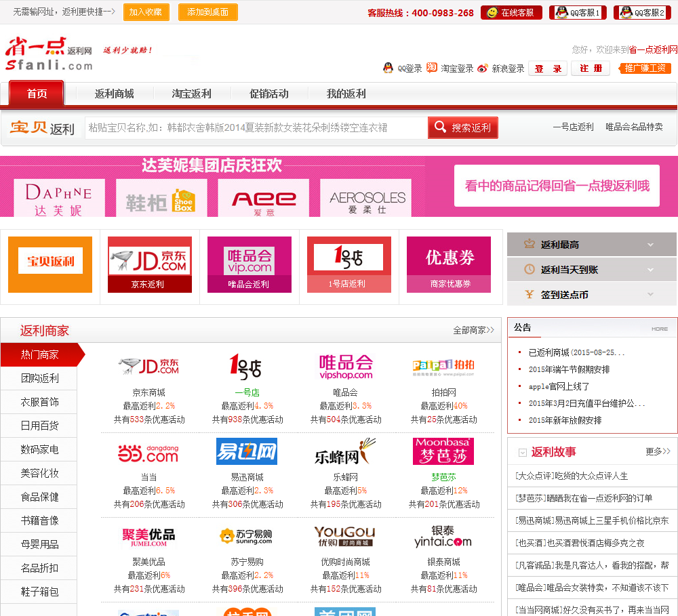Screen dimensions: 678x616
Task: Click the 1号店 merchant logo in hot merchants
Action: [x=245, y=367]
